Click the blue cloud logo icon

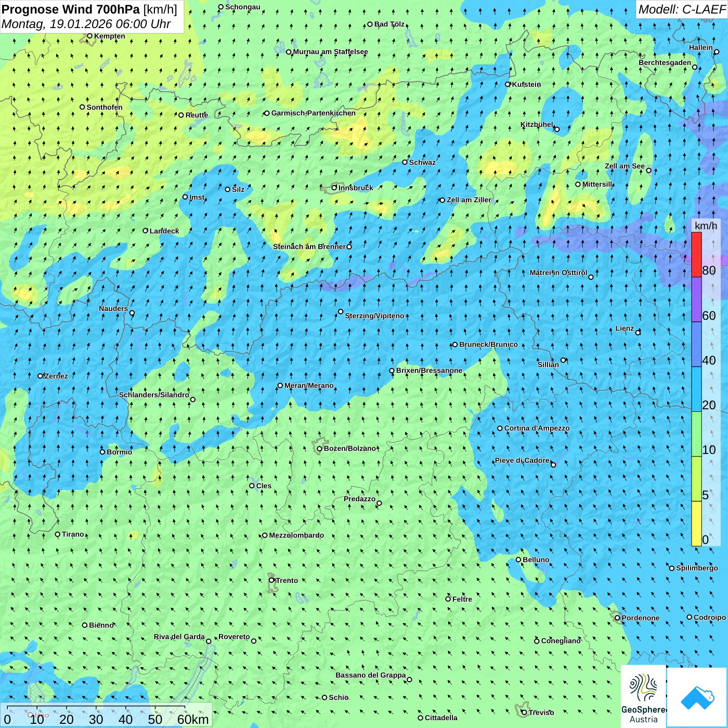[x=697, y=697]
